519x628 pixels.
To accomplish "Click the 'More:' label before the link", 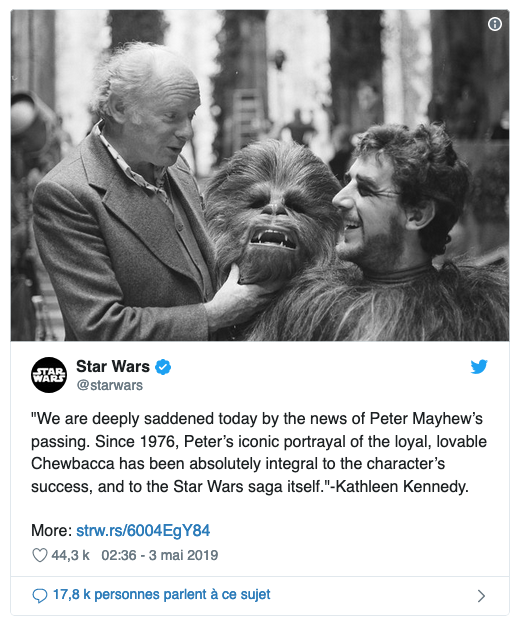I will click(x=52, y=531).
